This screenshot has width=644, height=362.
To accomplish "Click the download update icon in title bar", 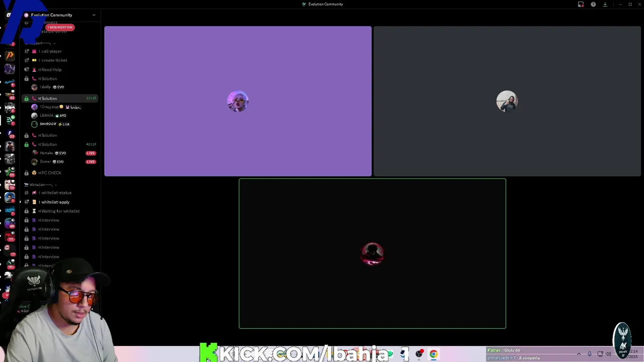I will coord(605,4).
